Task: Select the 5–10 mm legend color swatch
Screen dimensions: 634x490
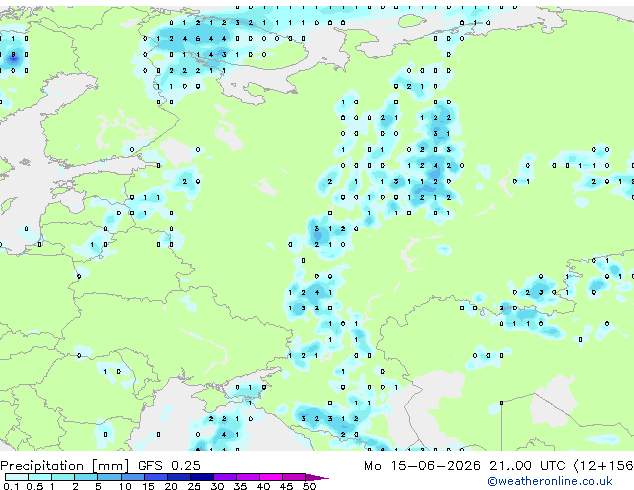Action: (x=109, y=477)
